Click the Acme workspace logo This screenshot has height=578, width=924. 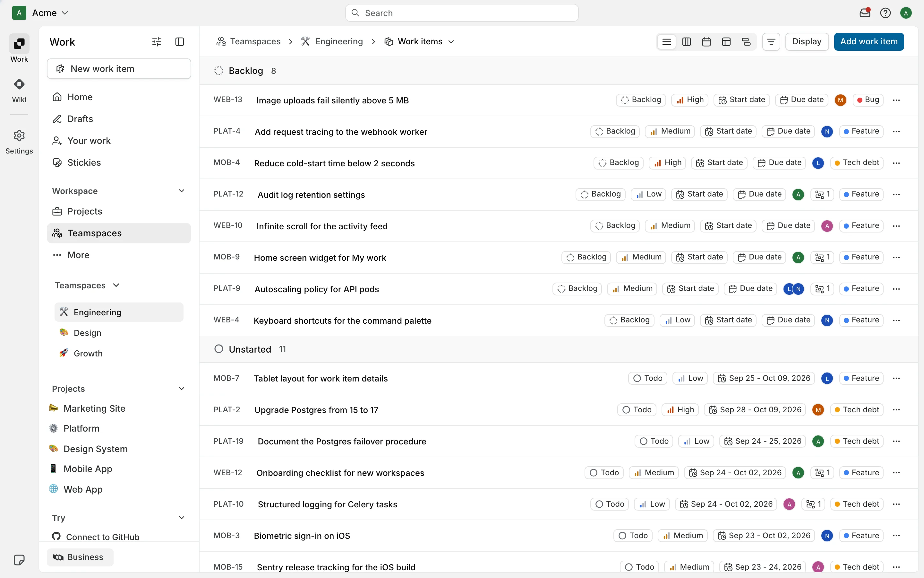click(19, 13)
